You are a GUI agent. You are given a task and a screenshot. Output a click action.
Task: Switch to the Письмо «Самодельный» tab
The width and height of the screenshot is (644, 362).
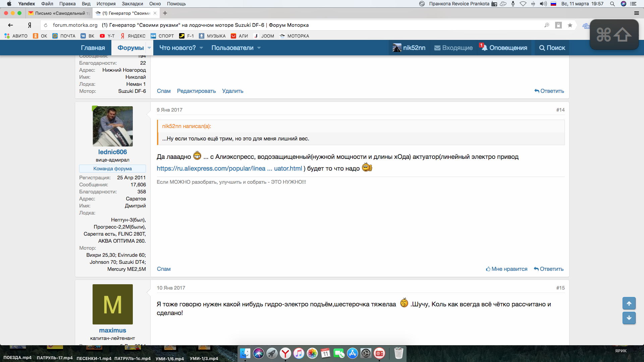point(59,13)
